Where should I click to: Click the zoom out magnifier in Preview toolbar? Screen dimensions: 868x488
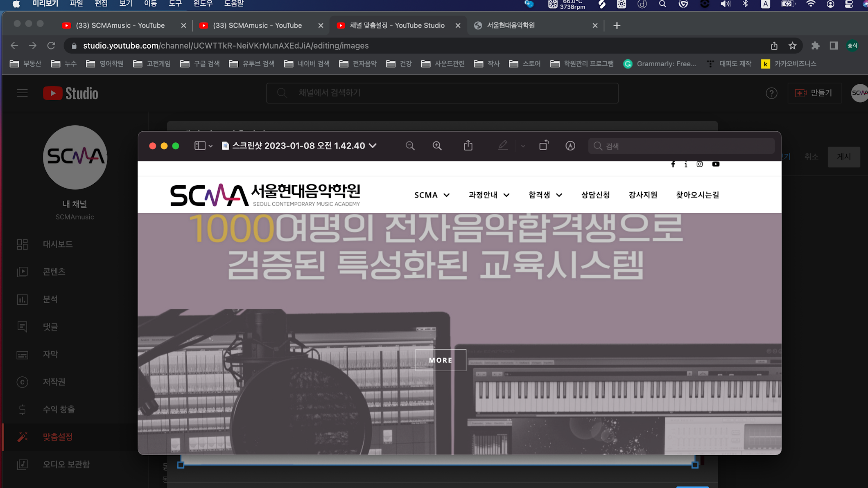coord(410,146)
